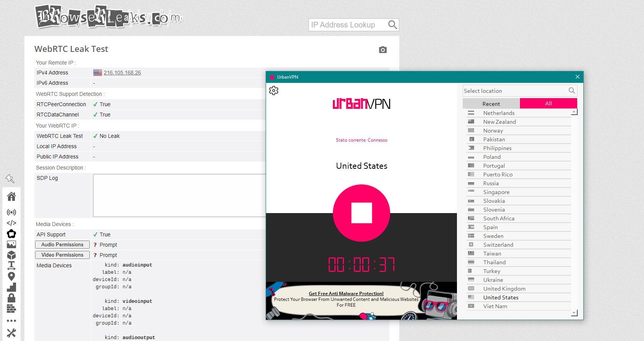Select Taiwan from location list
The image size is (644, 341).
tap(519, 254)
